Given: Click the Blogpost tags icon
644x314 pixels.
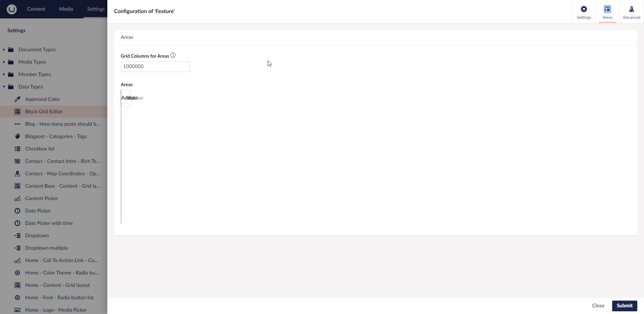Looking at the screenshot, I should (x=17, y=136).
